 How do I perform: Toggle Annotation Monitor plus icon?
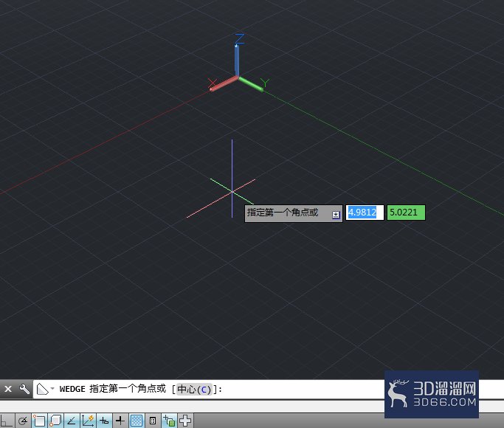coord(185,421)
